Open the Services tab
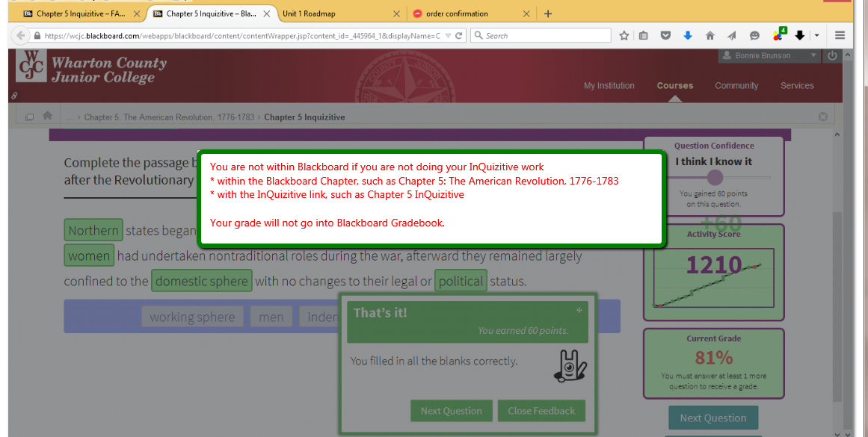Viewport: 868px width, 437px height. 796,86
